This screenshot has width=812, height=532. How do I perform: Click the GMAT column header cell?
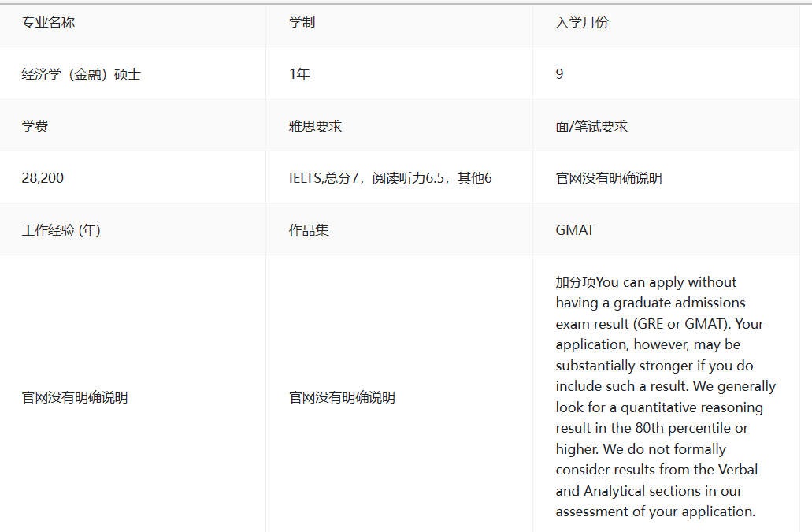coord(575,230)
